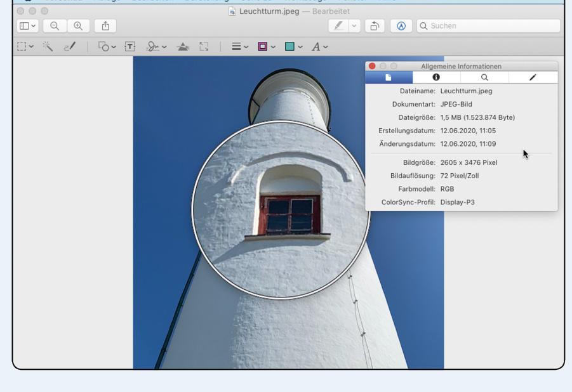
Task: Click the zoom out magnifier button
Action: pos(55,26)
